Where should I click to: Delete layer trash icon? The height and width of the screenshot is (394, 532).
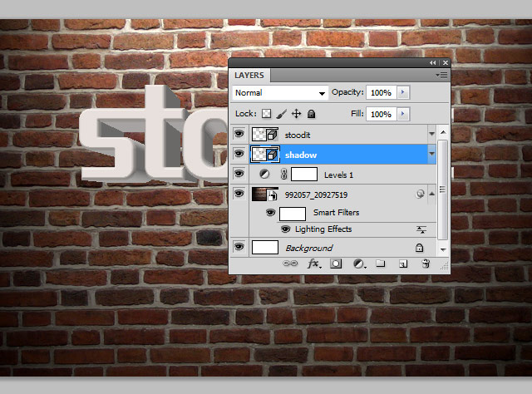[x=426, y=263]
